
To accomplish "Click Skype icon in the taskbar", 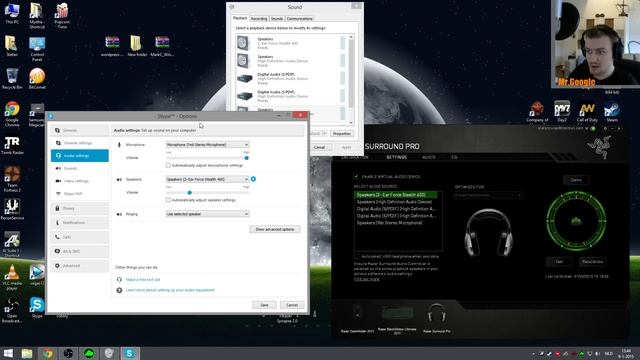I will coord(129,353).
